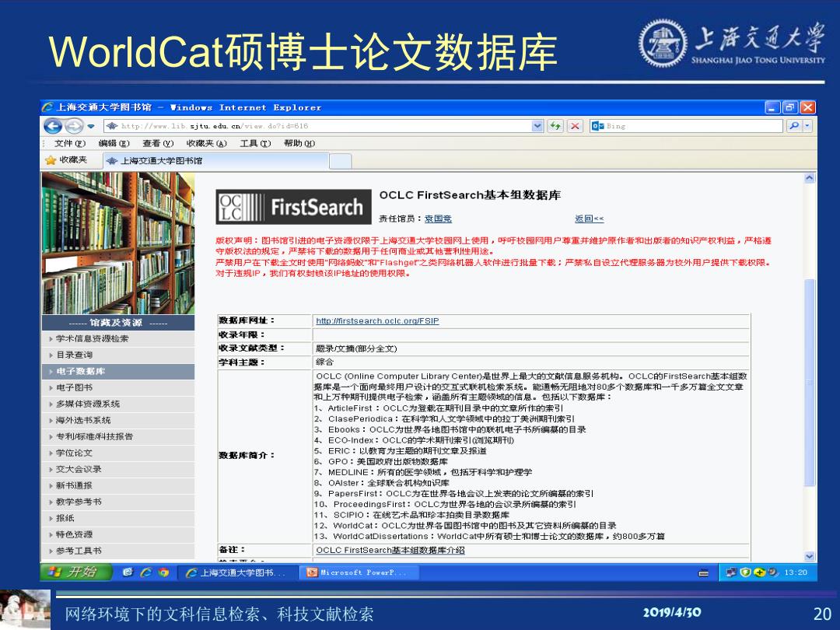Click the yellow round tray icon beside the shield

pyautogui.click(x=759, y=572)
